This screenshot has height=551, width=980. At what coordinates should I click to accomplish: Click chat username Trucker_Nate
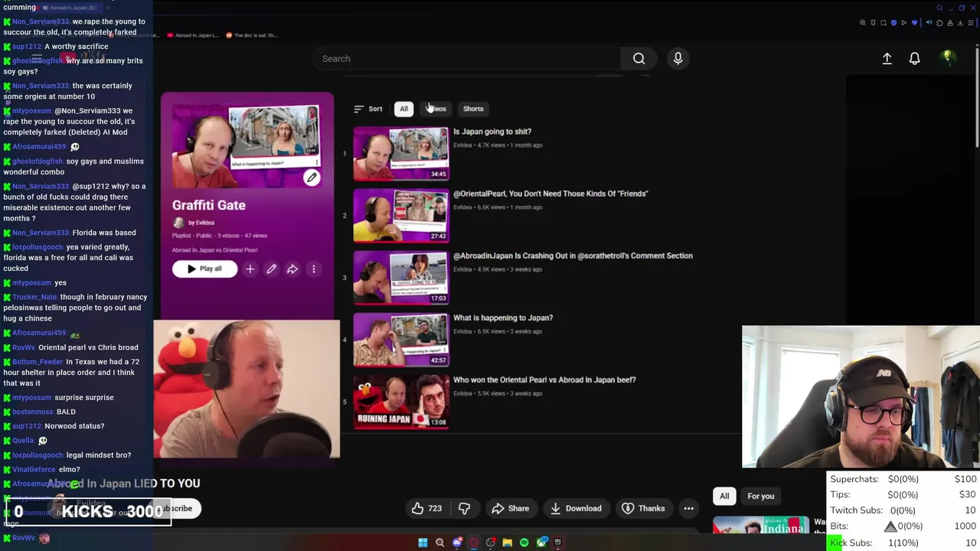pyautogui.click(x=34, y=297)
